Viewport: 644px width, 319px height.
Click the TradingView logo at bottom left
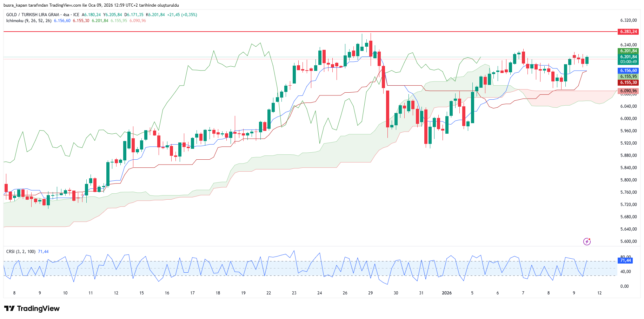pyautogui.click(x=32, y=308)
